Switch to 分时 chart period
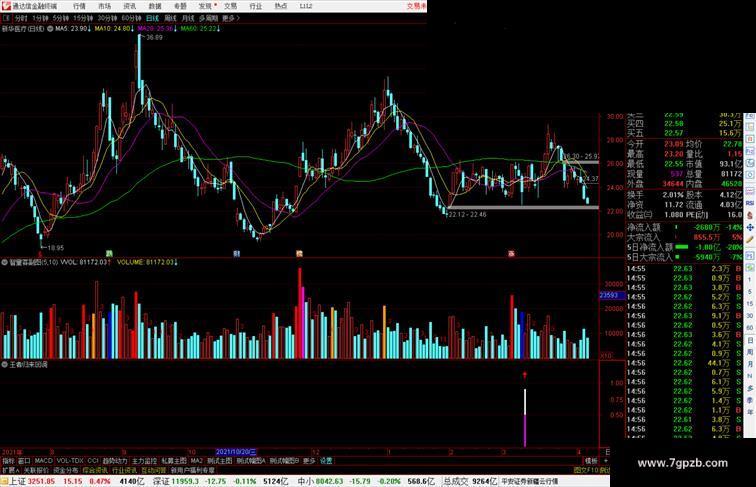 [21, 18]
